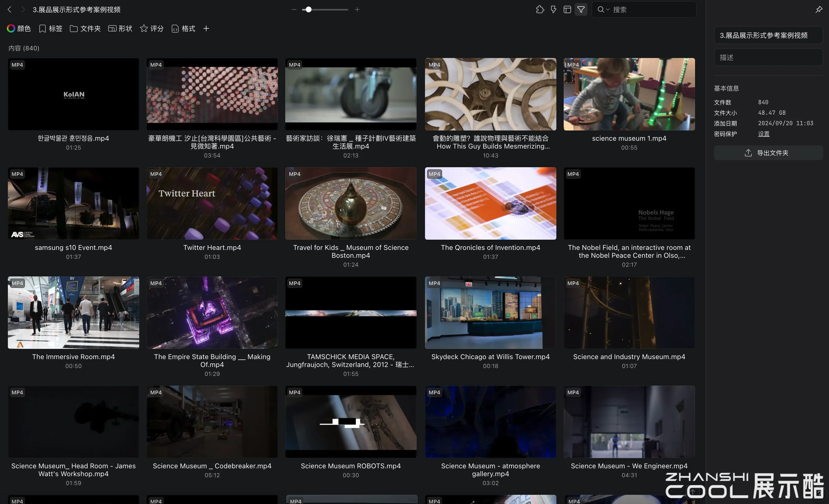The image size is (829, 504).
Task: Select the 會動的雕塑 video thumbnail
Action: click(490, 94)
